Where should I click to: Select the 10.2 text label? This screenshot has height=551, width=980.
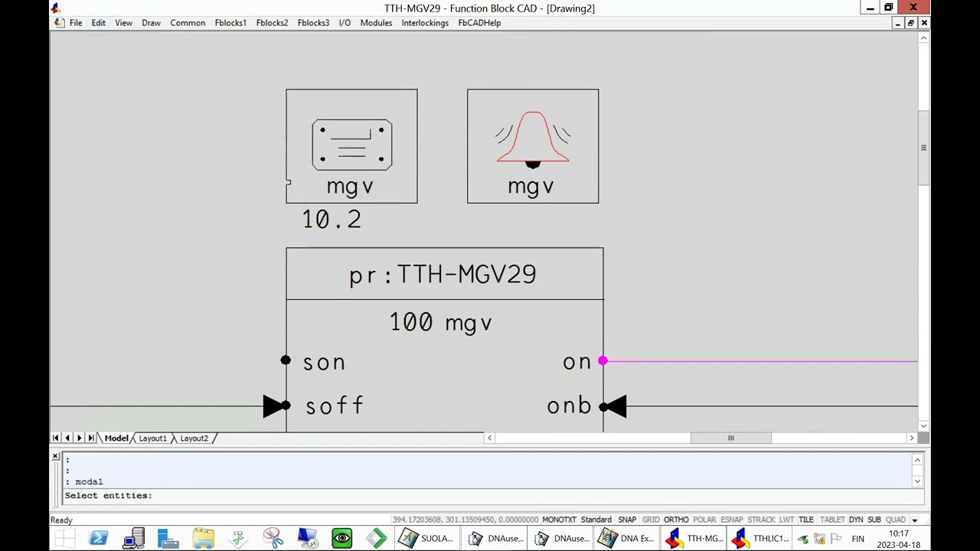332,220
